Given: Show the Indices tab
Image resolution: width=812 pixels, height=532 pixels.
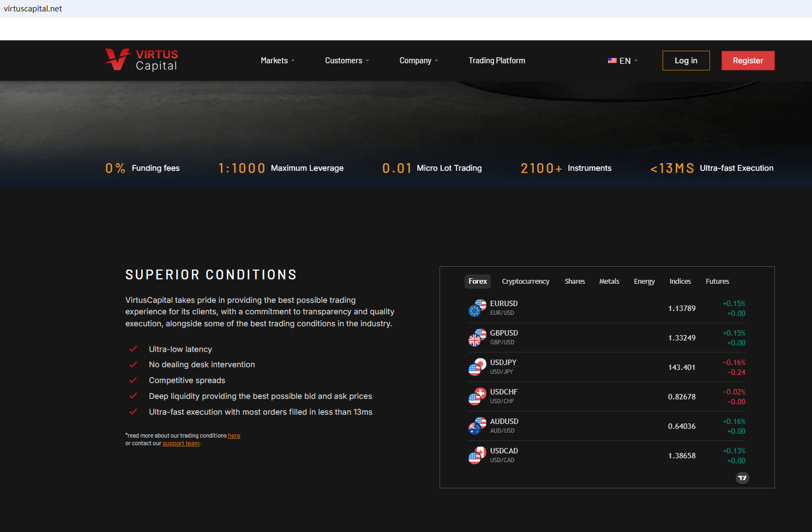Looking at the screenshot, I should coord(680,282).
